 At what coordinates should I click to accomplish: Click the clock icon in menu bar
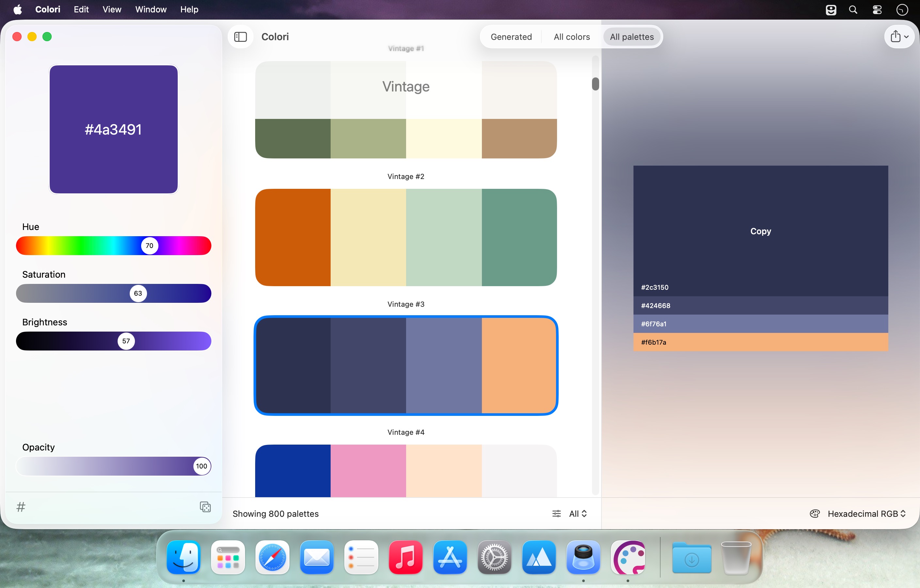[902, 9]
